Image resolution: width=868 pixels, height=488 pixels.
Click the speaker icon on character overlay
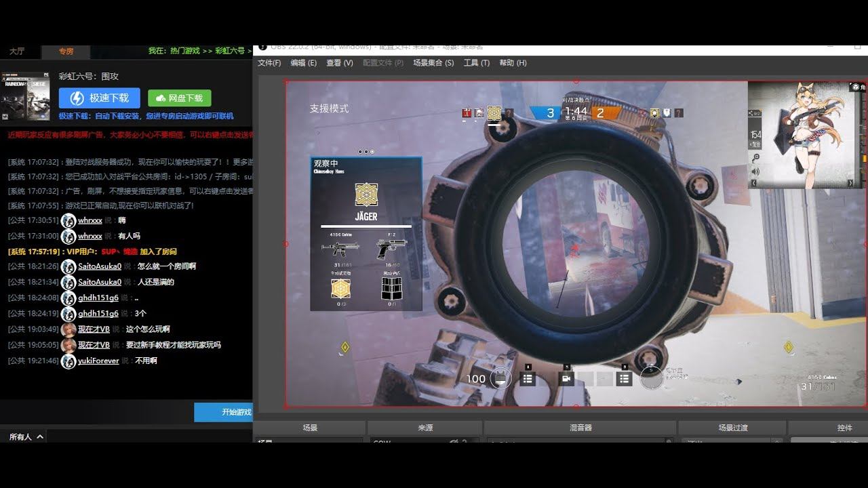(756, 171)
